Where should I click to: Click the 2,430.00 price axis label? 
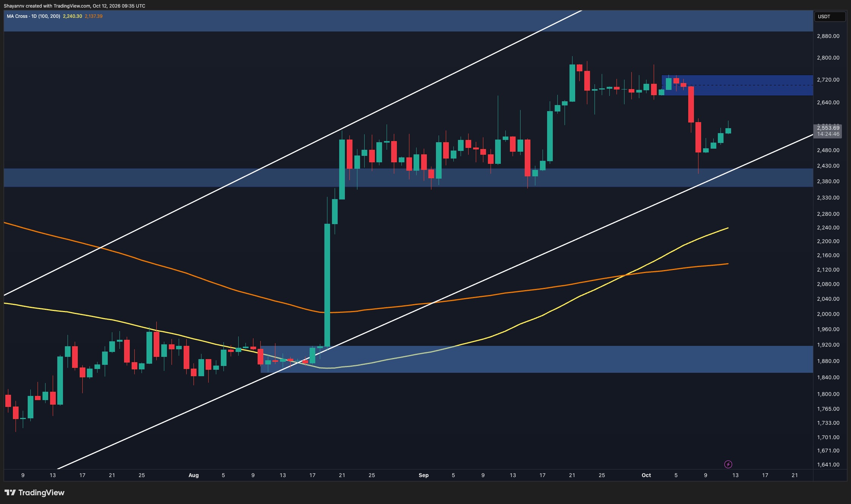(828, 166)
